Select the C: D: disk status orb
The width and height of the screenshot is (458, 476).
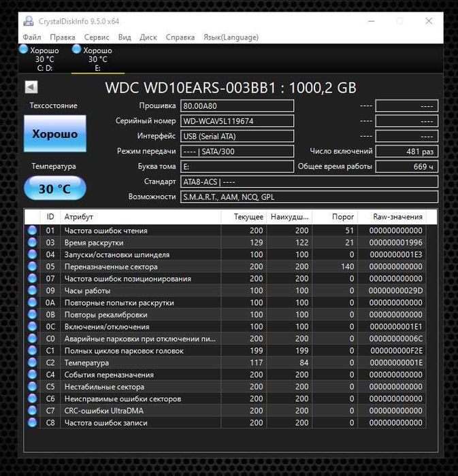[x=23, y=49]
